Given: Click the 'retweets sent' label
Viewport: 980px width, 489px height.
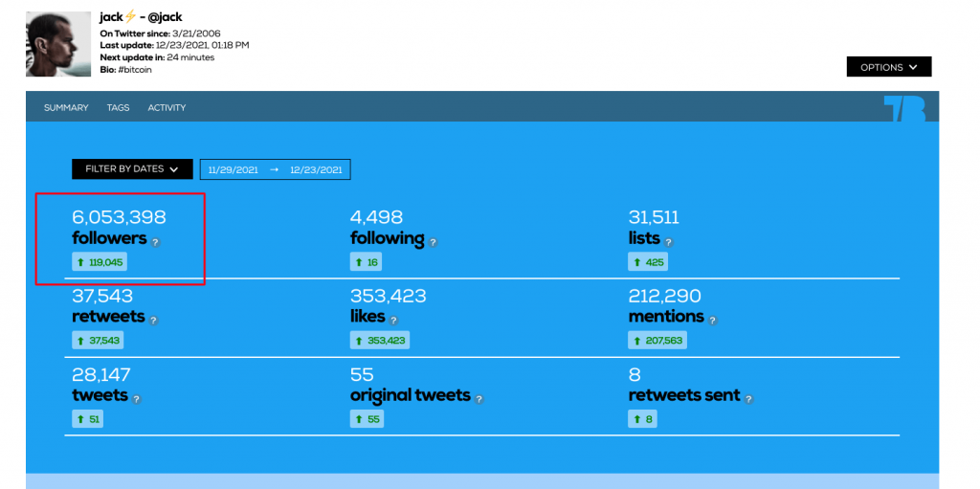Looking at the screenshot, I should pyautogui.click(x=684, y=395).
